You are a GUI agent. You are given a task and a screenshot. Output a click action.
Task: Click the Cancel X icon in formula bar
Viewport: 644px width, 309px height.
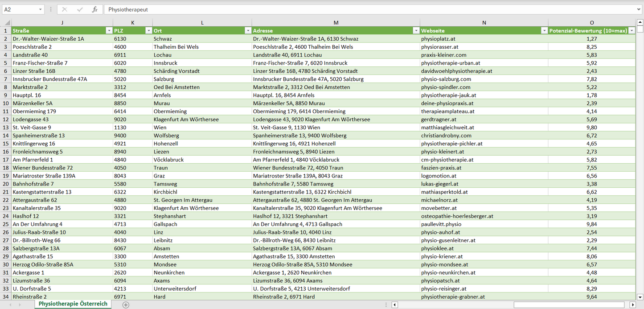(x=65, y=9)
